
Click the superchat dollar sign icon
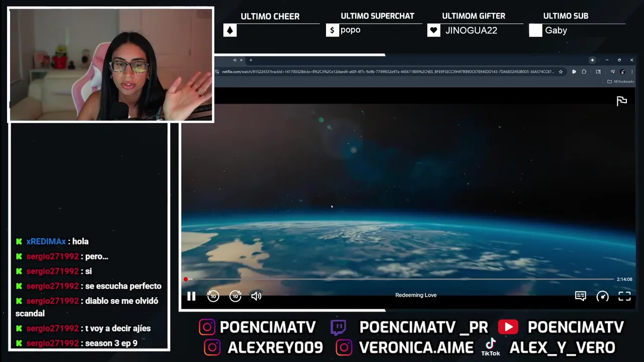coord(332,31)
